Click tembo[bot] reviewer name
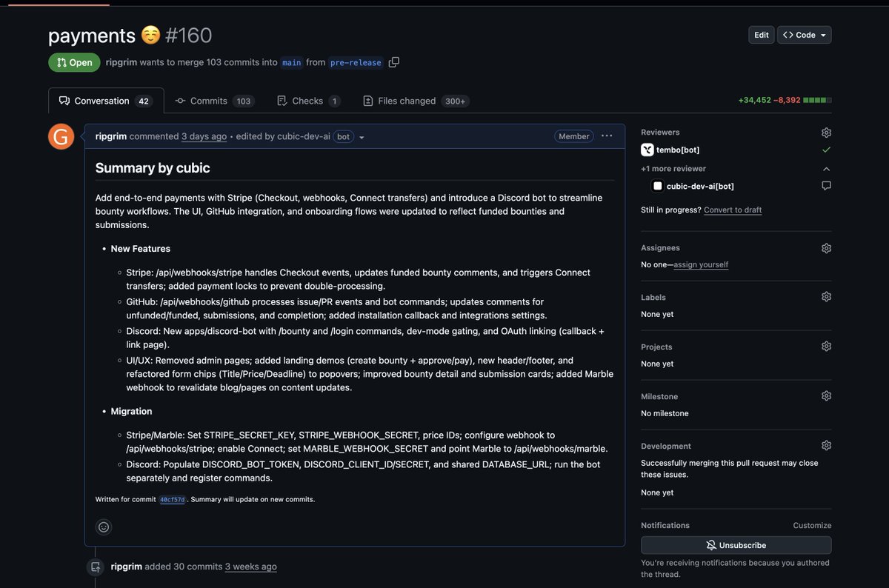Screen dimensions: 889x588 678,150
